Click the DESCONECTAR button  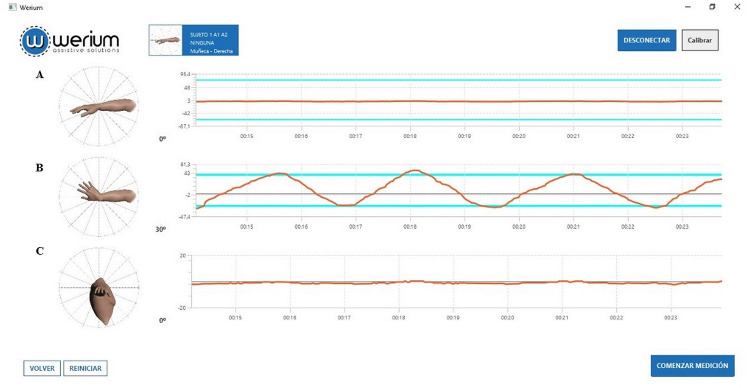tap(646, 41)
